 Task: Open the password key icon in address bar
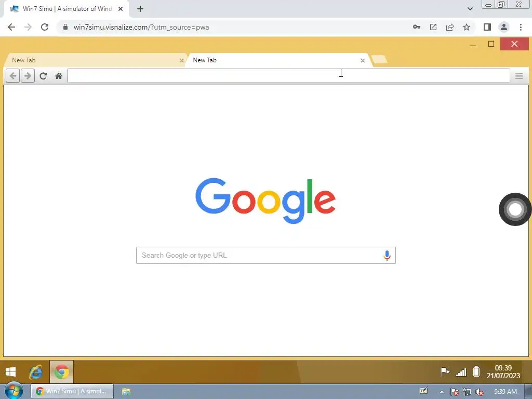pos(417,27)
